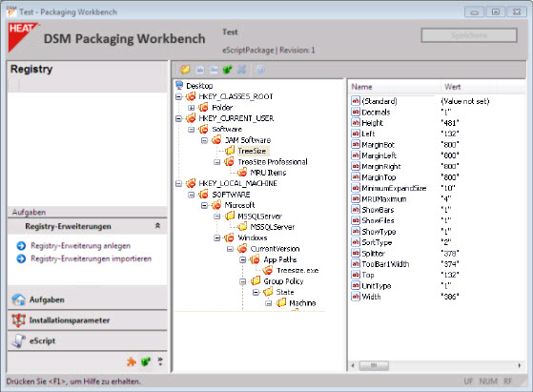Screen dimensions: 533x392
Task: Click the HKEY_CURRENT_USER key folder icon
Action: coord(191,118)
